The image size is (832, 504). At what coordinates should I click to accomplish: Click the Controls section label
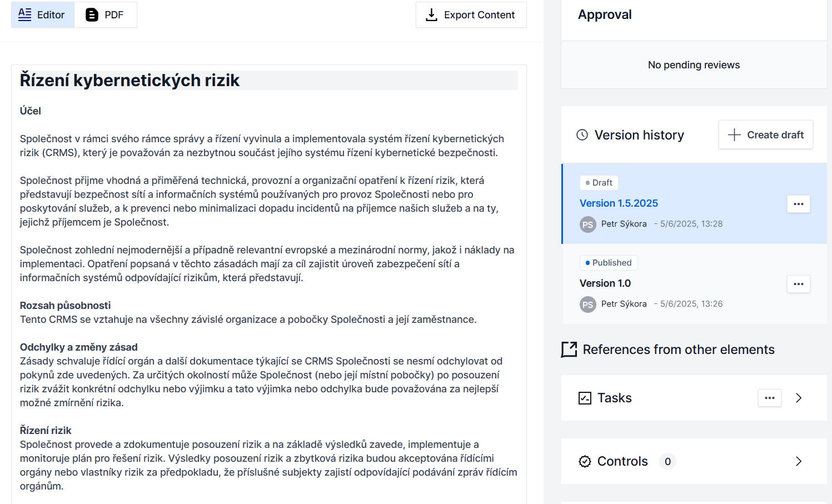pos(622,461)
